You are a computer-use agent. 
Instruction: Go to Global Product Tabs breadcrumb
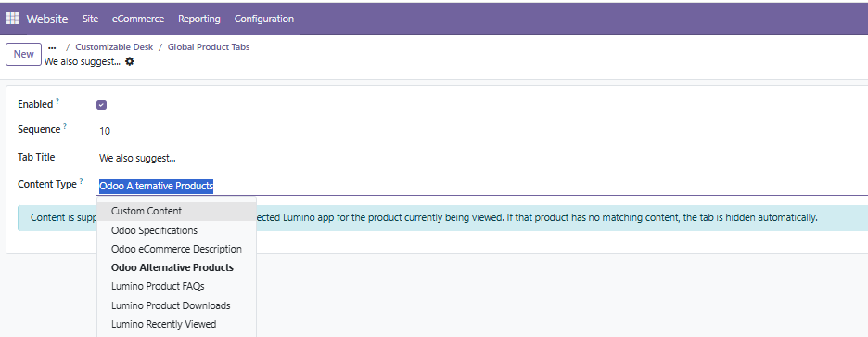pyautogui.click(x=209, y=47)
